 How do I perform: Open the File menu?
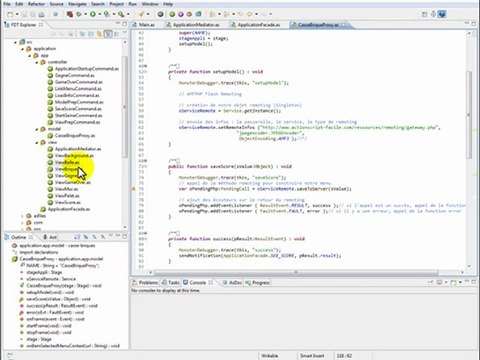[x=7, y=4]
